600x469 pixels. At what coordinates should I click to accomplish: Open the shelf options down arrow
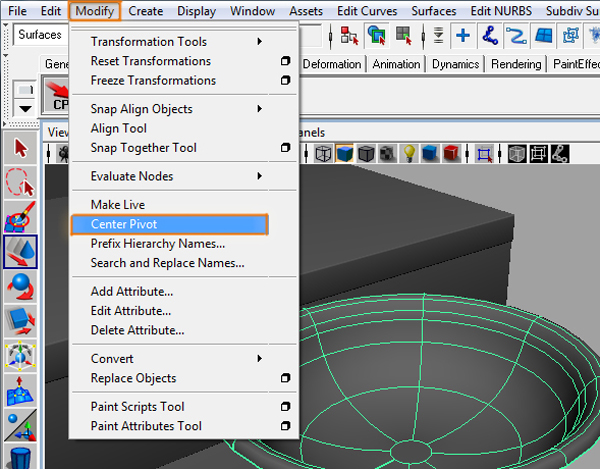pyautogui.click(x=25, y=109)
